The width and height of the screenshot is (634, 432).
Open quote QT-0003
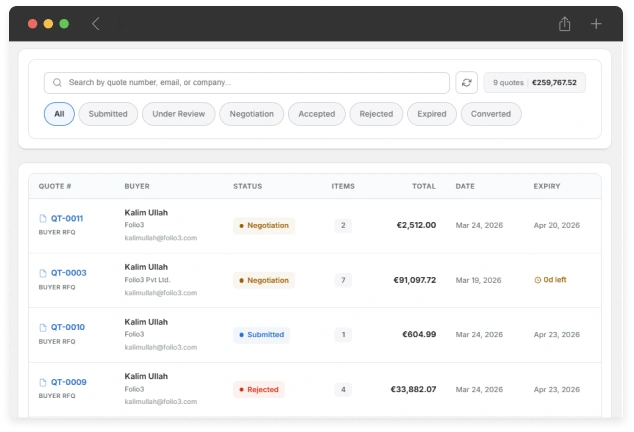pos(68,273)
